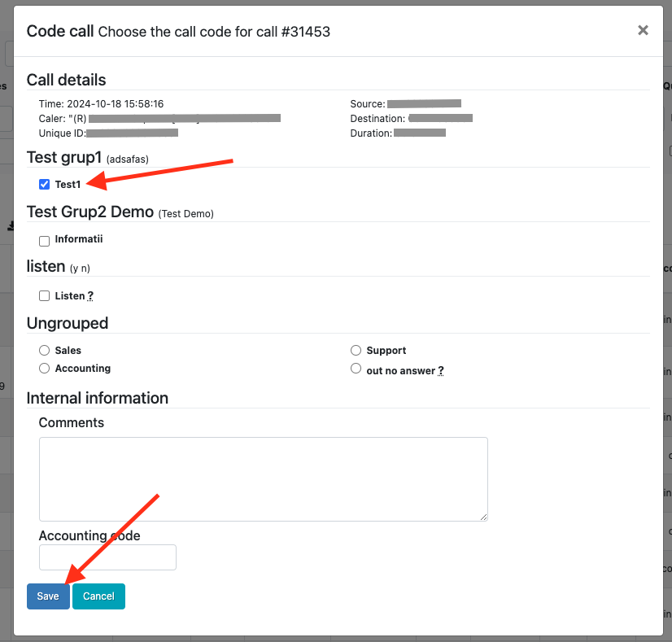Enable the Informatii checkbox
The width and height of the screenshot is (672, 642).
tap(45, 240)
